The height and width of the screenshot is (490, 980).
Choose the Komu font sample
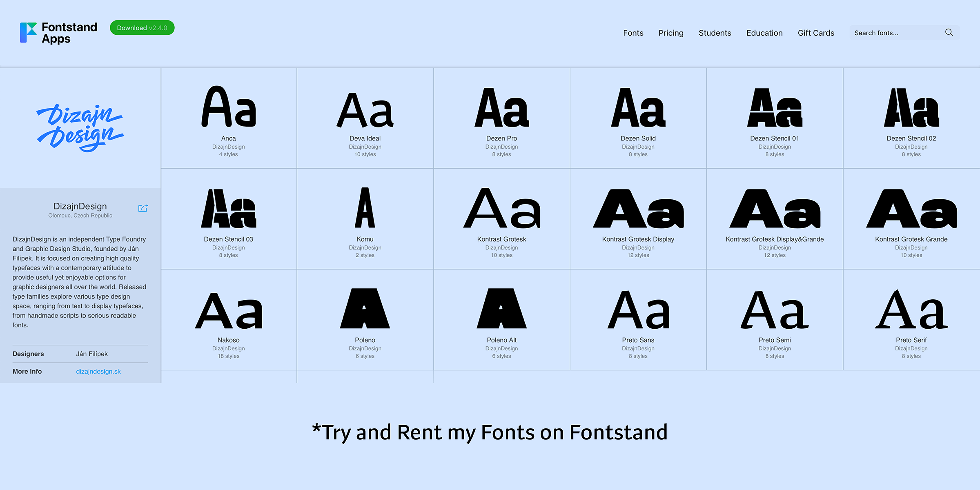365,219
